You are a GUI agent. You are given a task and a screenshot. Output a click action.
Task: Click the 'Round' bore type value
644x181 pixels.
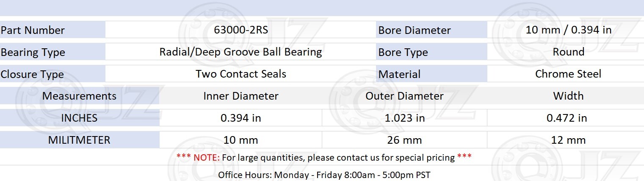pos(568,52)
